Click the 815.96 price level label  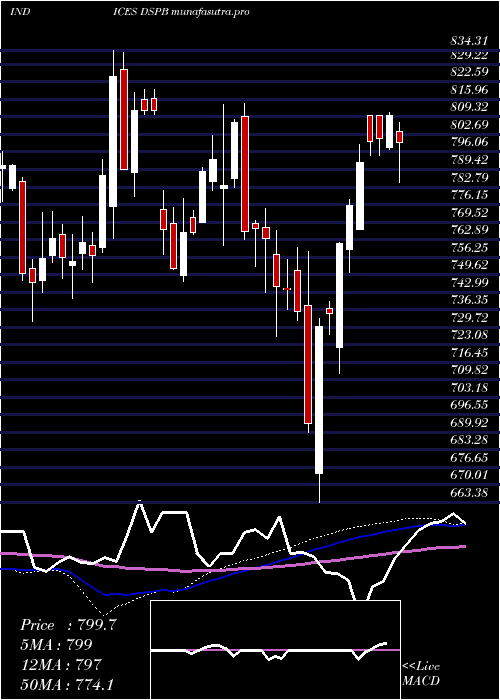click(469, 90)
